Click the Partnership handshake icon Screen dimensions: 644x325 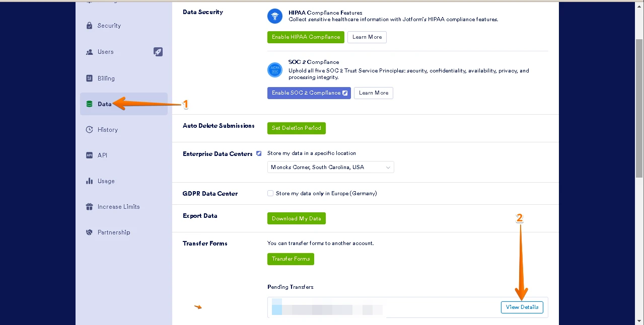[x=90, y=232]
